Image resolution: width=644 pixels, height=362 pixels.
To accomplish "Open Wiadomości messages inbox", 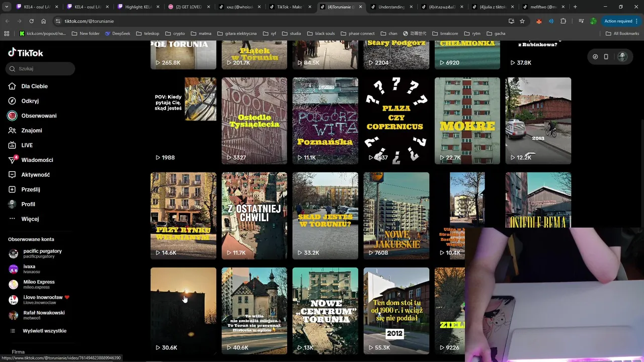I will pos(30,160).
